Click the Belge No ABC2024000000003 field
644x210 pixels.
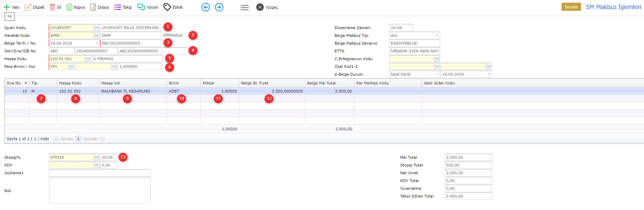point(131,43)
